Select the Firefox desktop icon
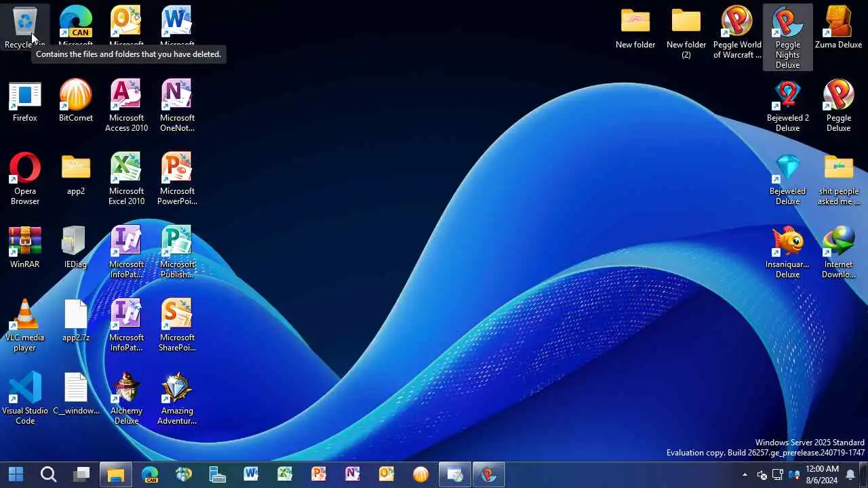Viewport: 868px width, 488px height. 25,102
